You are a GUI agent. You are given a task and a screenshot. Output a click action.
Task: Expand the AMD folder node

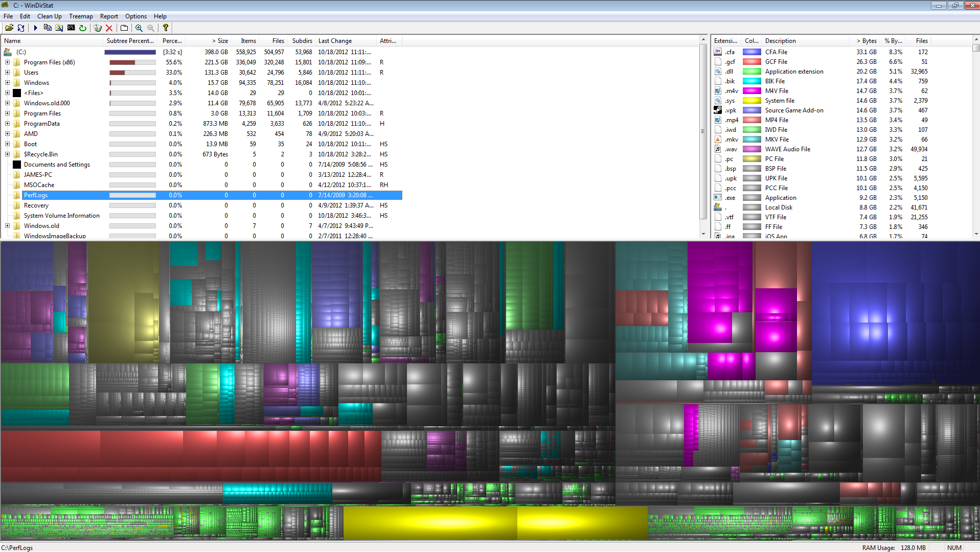[x=8, y=134]
